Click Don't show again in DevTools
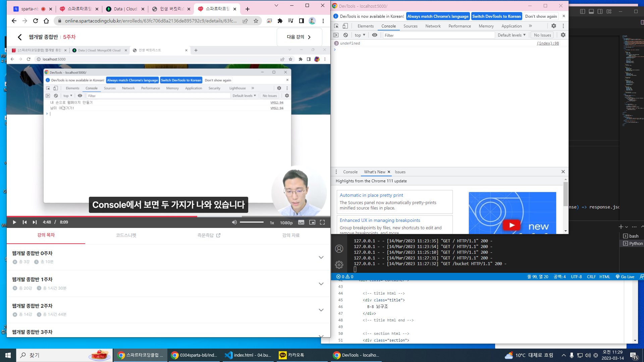Screen dimensions: 644x362 (x=541, y=16)
